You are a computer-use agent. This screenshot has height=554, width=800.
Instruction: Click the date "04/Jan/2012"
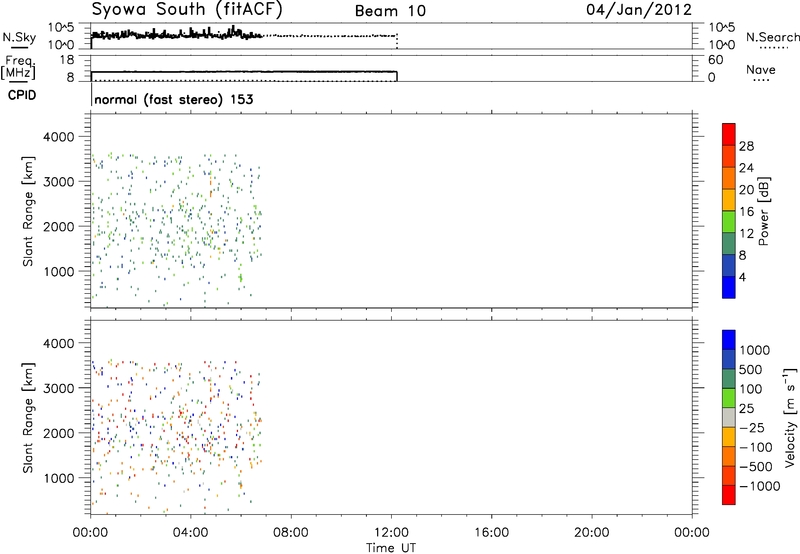[x=639, y=10]
